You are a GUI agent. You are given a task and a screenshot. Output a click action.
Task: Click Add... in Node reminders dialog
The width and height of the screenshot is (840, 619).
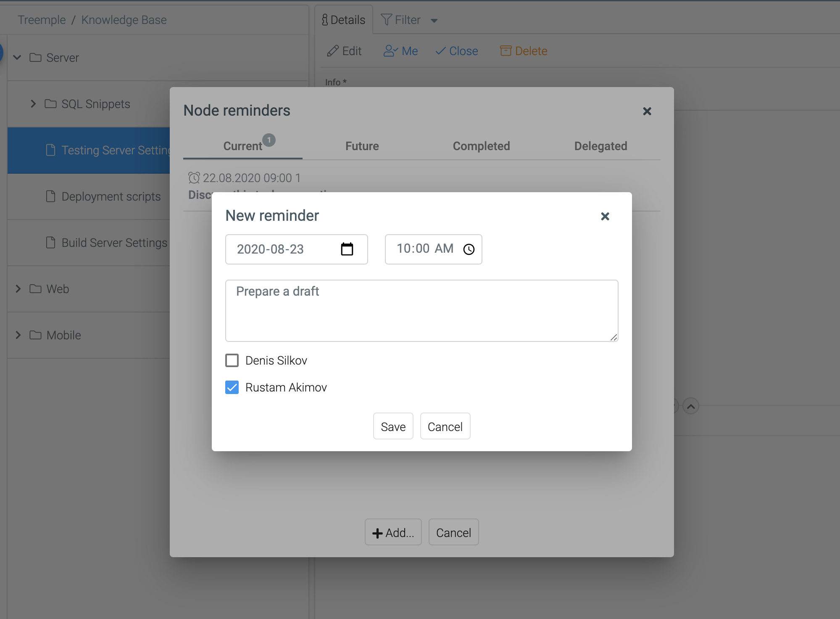tap(393, 532)
